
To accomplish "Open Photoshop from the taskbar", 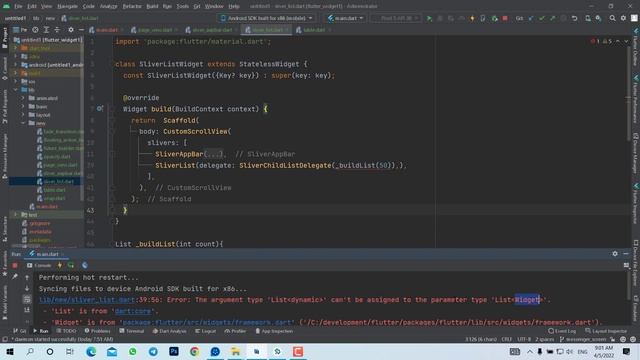I will (x=174, y=351).
